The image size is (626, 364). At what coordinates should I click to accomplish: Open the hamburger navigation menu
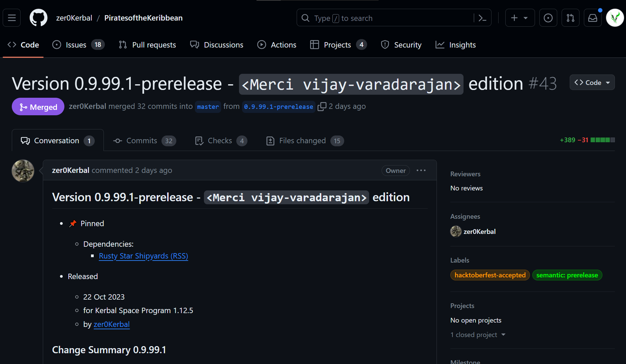[x=12, y=18]
